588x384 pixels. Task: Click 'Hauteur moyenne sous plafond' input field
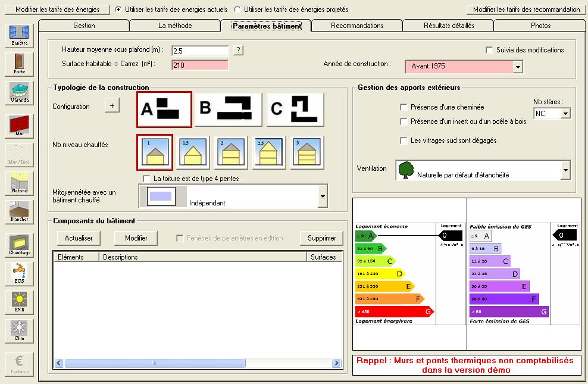[200, 51]
